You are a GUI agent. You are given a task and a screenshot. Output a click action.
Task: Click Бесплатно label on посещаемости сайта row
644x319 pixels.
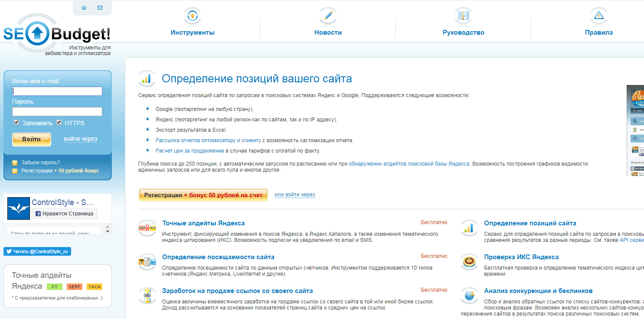click(434, 256)
